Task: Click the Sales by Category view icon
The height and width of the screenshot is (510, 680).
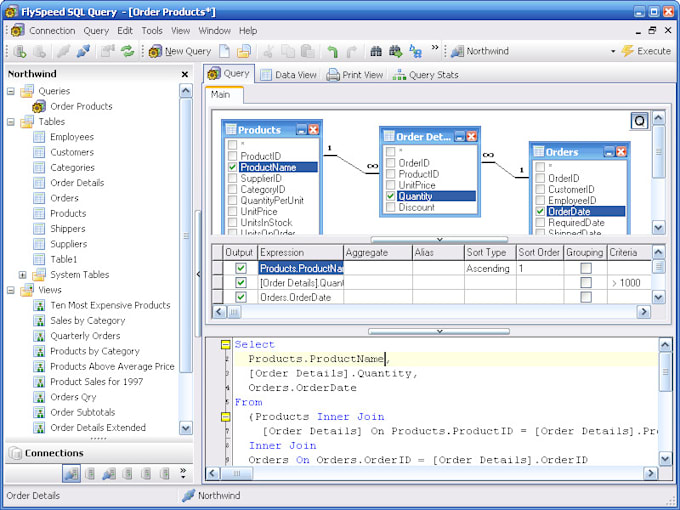Action: [39, 321]
